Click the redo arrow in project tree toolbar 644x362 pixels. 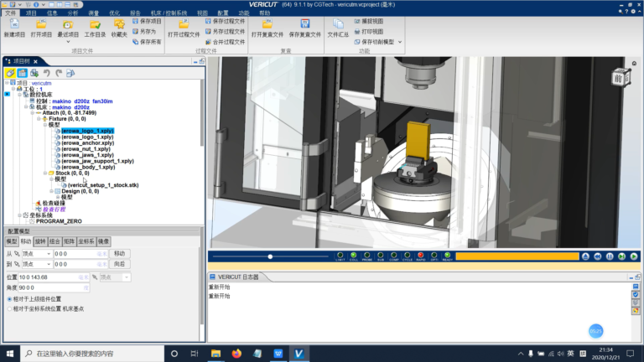point(59,73)
